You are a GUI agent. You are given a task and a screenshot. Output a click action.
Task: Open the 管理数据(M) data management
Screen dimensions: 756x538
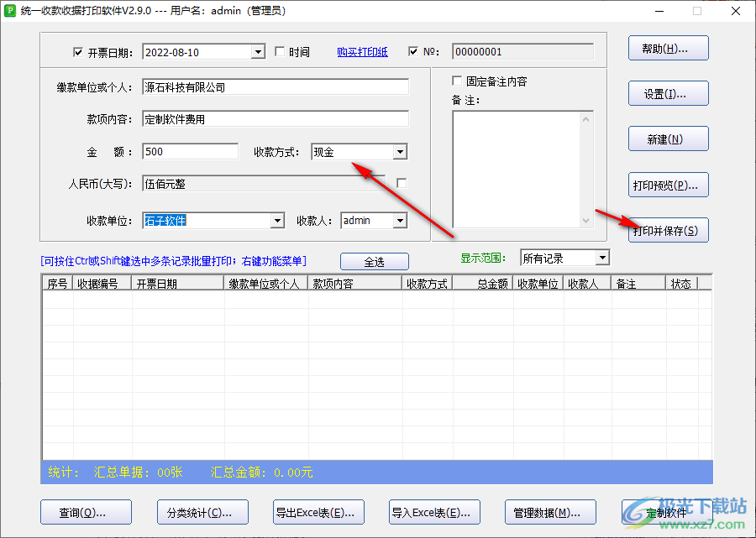click(550, 511)
